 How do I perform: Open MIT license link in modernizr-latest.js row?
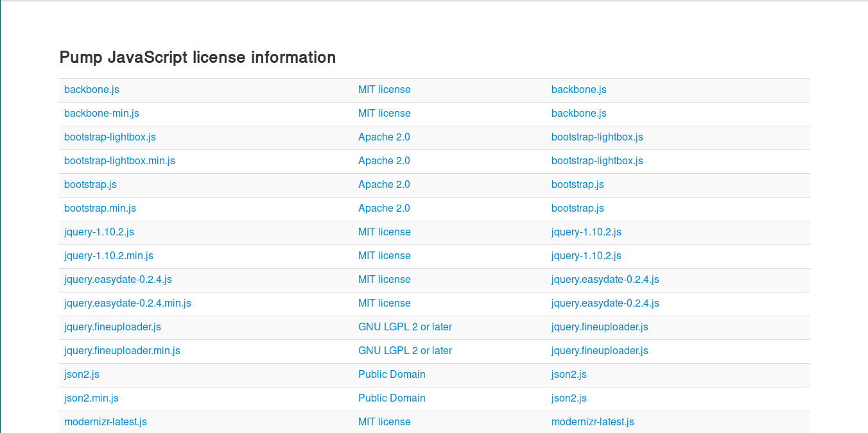[x=385, y=422]
